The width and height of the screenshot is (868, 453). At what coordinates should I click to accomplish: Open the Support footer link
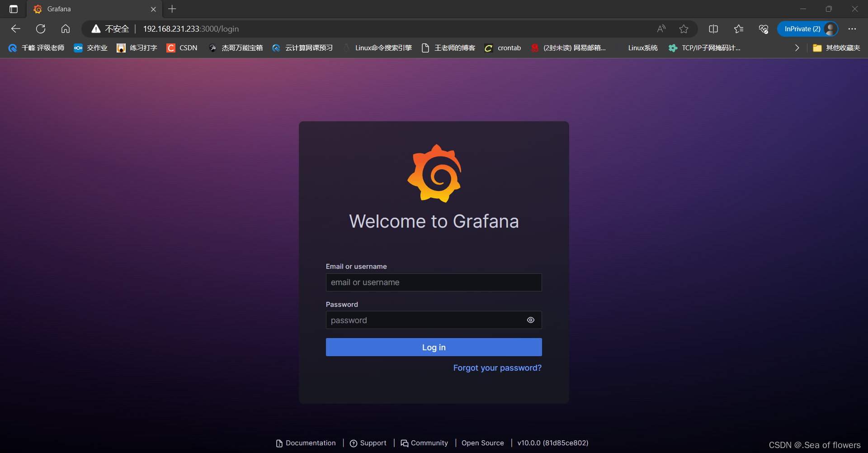coord(368,443)
